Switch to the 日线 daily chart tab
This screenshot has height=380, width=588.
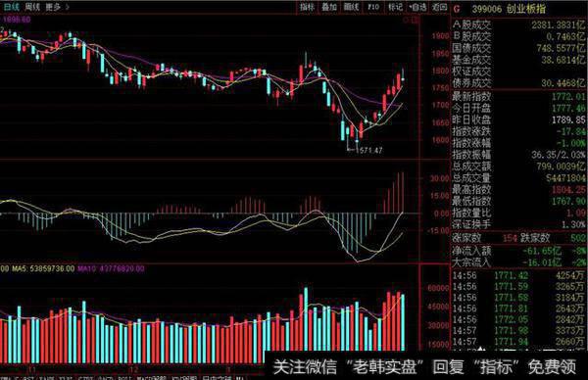click(x=11, y=7)
